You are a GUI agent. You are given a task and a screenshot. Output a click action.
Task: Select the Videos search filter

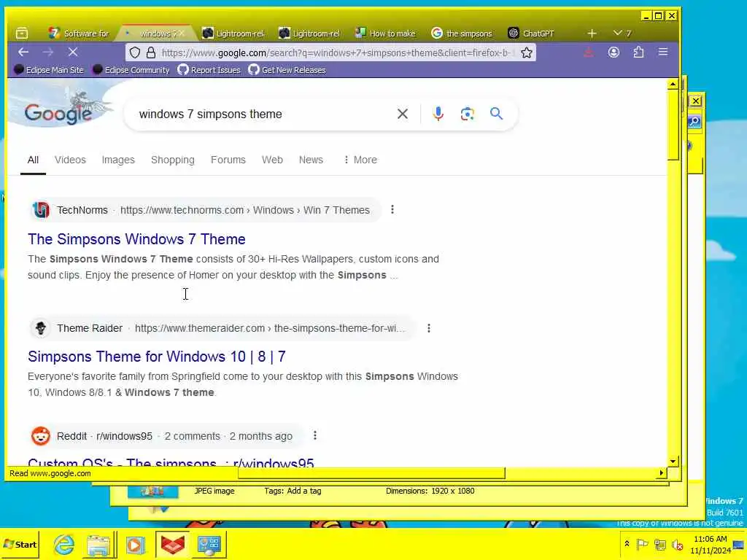click(x=70, y=160)
